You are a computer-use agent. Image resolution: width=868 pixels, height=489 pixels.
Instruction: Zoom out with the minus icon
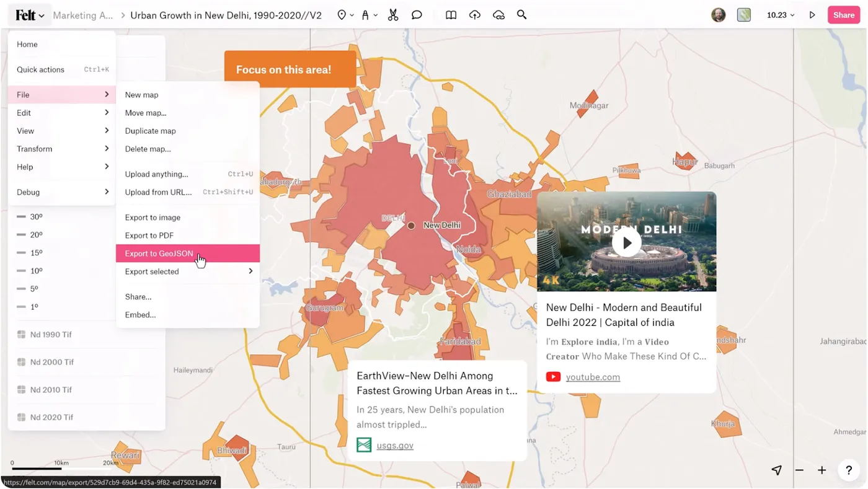800,470
